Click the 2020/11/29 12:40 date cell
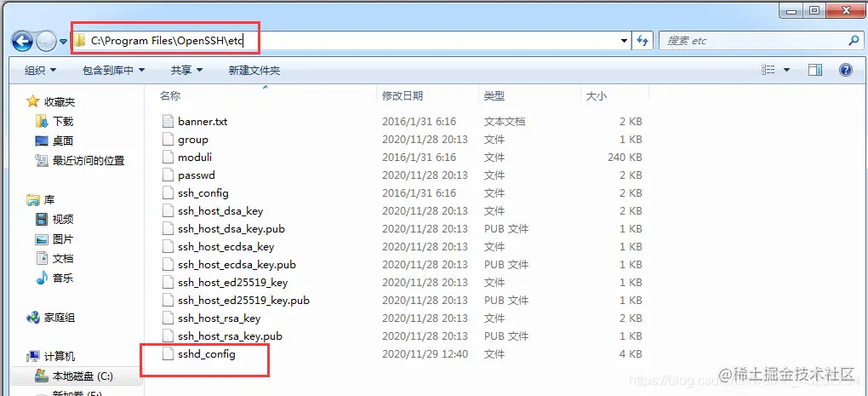The image size is (868, 396). (x=425, y=354)
